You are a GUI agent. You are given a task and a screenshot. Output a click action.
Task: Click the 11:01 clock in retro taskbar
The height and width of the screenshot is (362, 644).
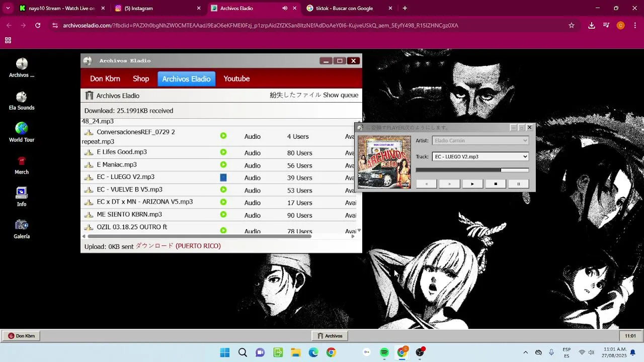tap(630, 336)
